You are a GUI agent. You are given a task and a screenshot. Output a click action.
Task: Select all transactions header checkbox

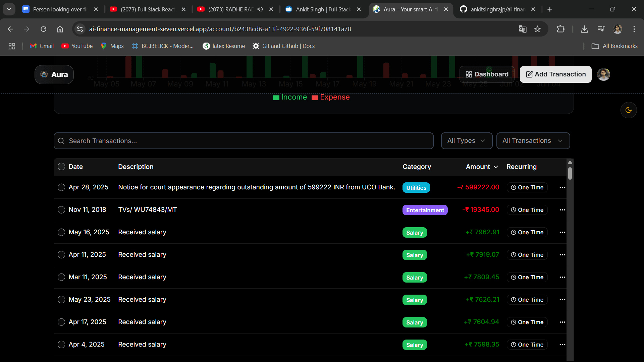pyautogui.click(x=61, y=167)
